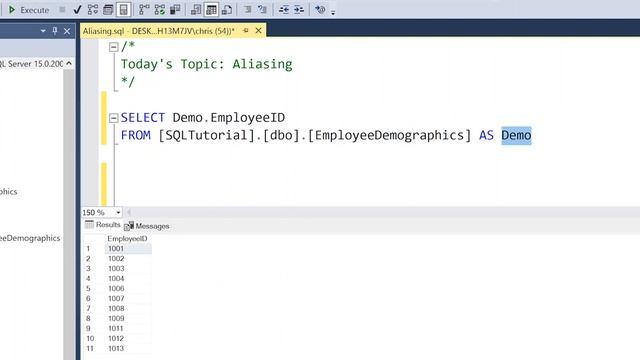Select the Aliasing.sql document tab
The height and width of the screenshot is (360, 640).
click(159, 31)
